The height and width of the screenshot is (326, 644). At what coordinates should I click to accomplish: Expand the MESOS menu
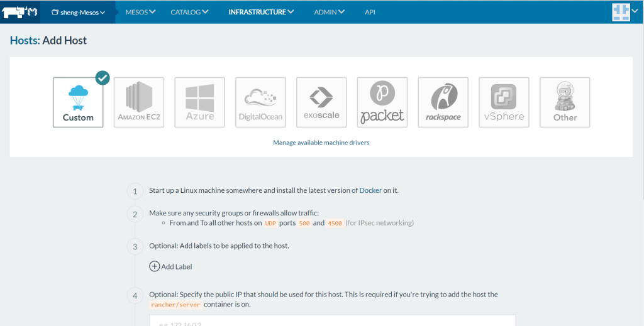(x=140, y=12)
